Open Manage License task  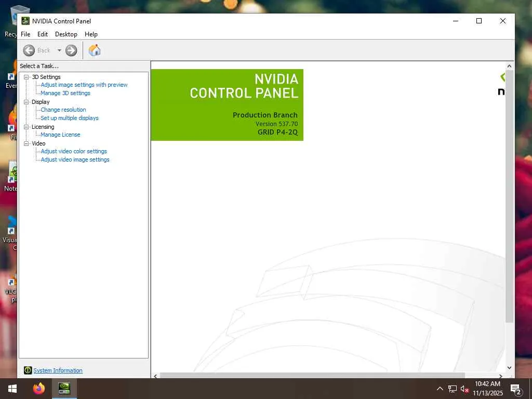click(60, 135)
